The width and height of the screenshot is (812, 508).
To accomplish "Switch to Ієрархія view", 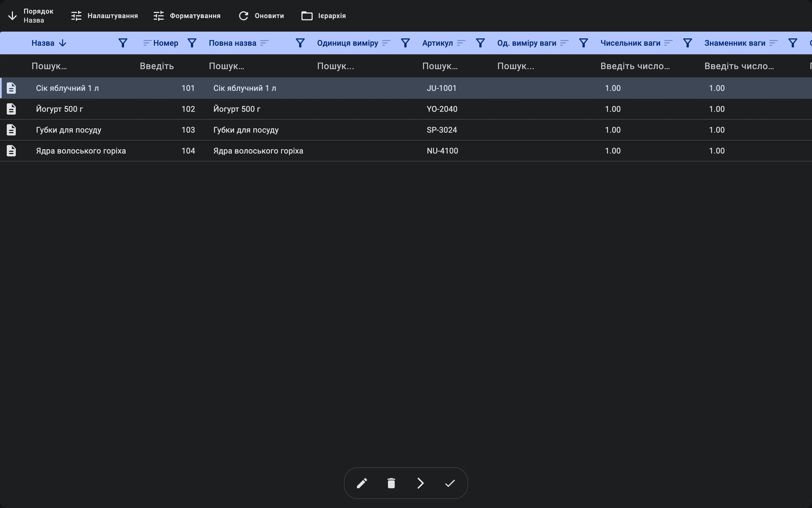I will click(323, 16).
